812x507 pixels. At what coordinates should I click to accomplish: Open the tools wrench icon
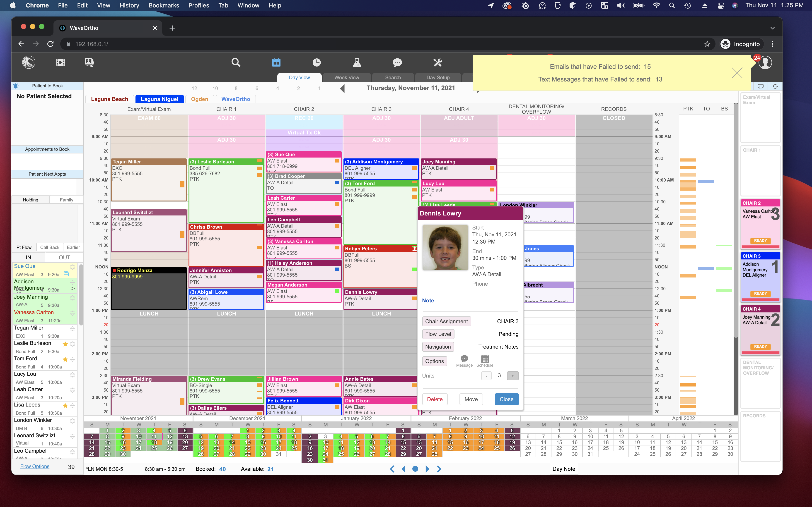[437, 62]
